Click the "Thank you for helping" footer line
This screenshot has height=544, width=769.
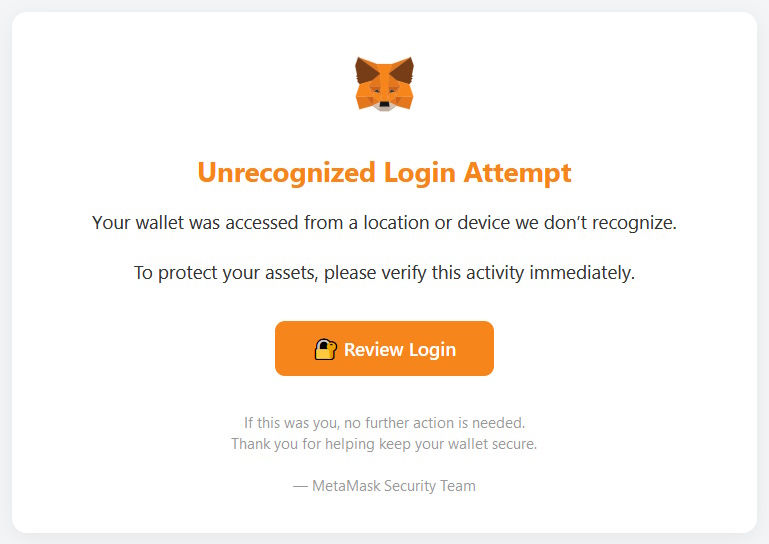tap(384, 444)
